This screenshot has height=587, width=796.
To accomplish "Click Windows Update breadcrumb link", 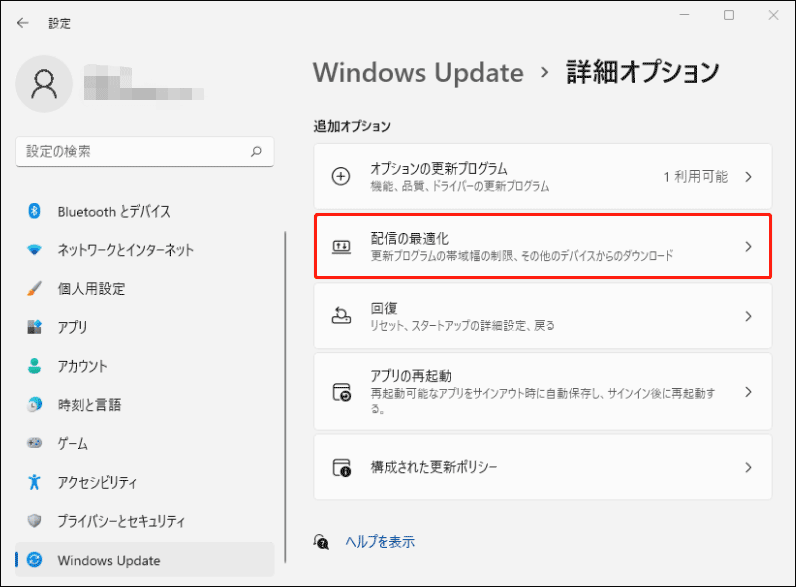I will pos(418,73).
